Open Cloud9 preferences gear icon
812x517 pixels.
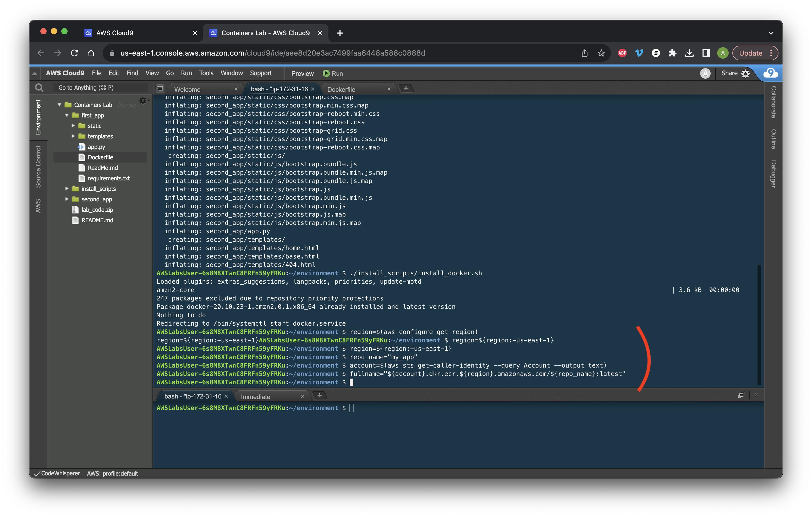point(745,74)
